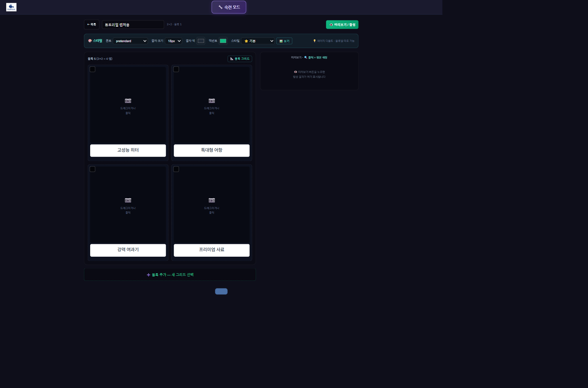Screen dimensions: 588x388
Task: Check the checkbox on the 강력 여과기 cell
Action: pyautogui.click(x=93, y=169)
